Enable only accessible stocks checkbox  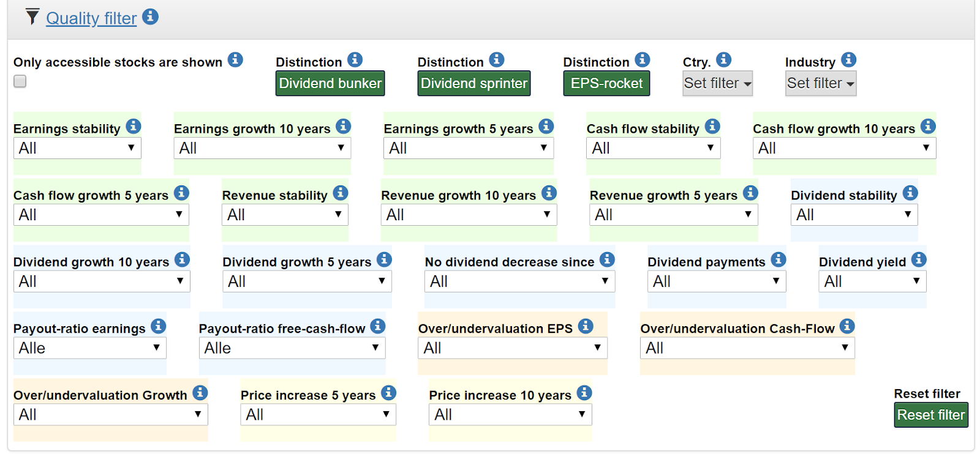pos(20,81)
